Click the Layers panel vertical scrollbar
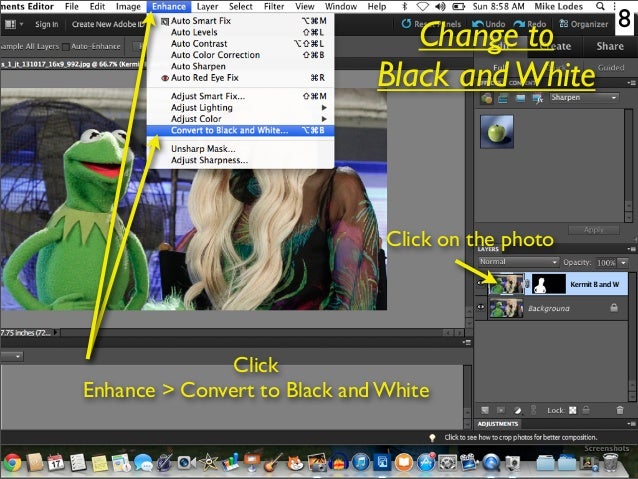Image resolution: width=638 pixels, height=479 pixels. pyautogui.click(x=632, y=337)
